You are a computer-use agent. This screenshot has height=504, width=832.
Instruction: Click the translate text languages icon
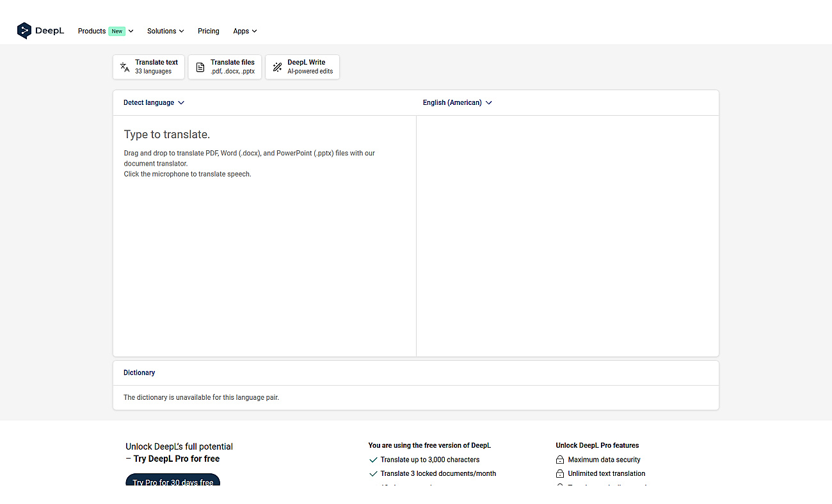(125, 67)
